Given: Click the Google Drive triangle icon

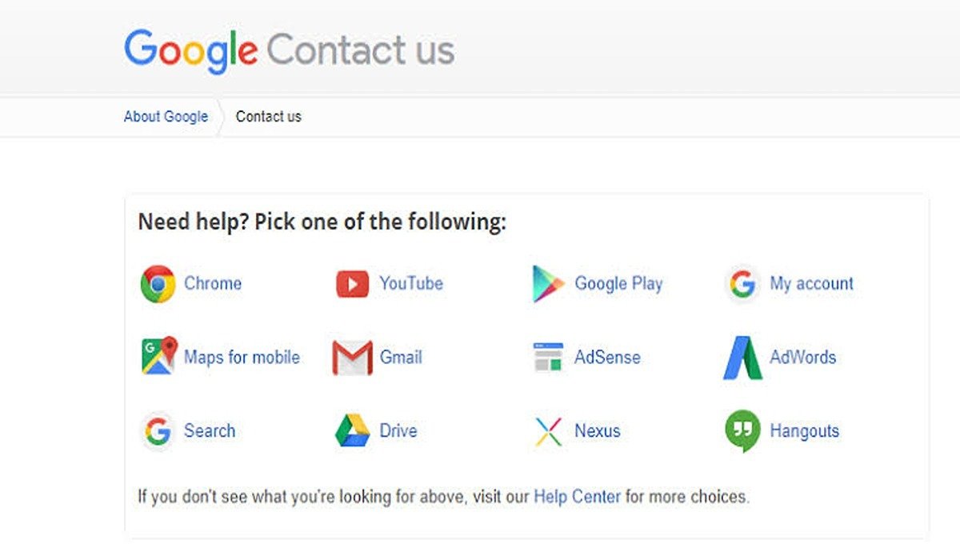Looking at the screenshot, I should pos(352,431).
